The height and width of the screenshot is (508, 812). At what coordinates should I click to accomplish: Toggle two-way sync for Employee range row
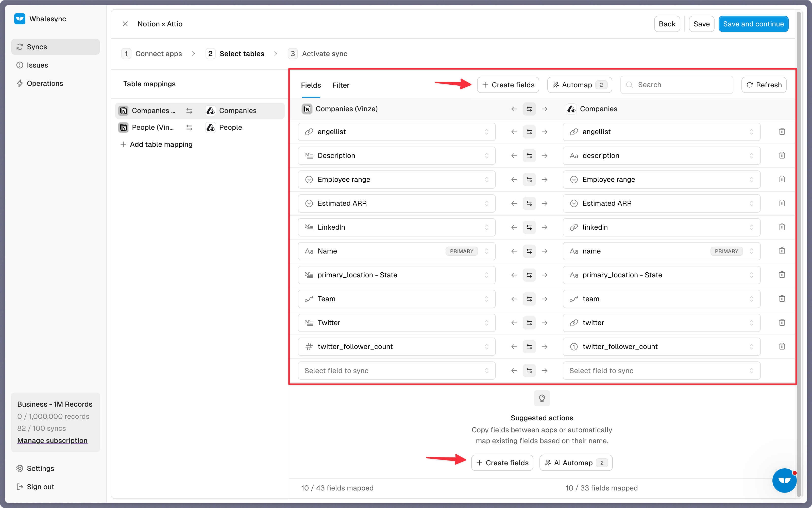tap(529, 179)
